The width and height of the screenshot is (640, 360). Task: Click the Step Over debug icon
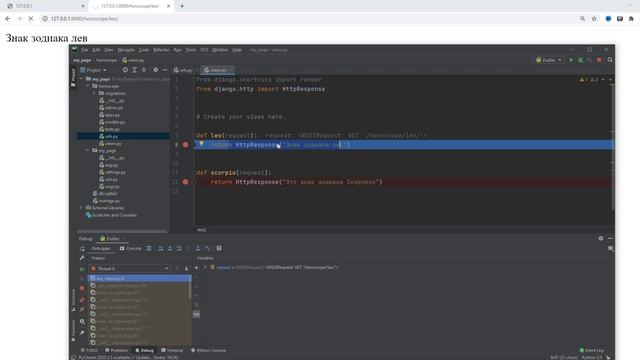pos(160,248)
